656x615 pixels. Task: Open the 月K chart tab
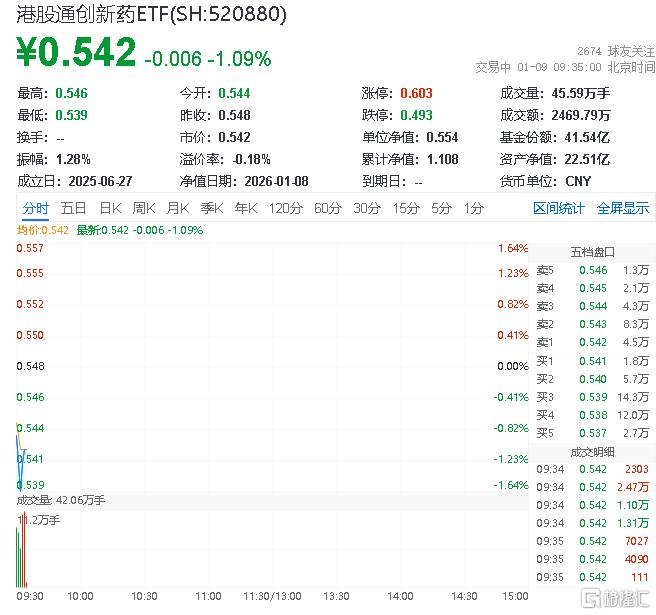178,208
